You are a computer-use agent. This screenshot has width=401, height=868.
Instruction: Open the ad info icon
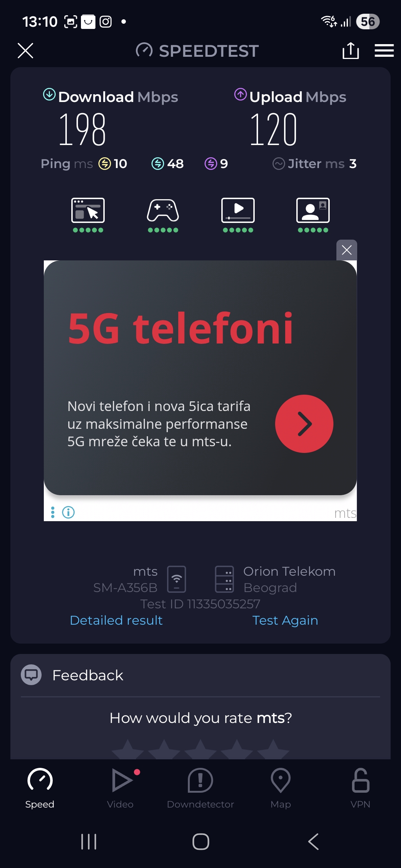68,512
